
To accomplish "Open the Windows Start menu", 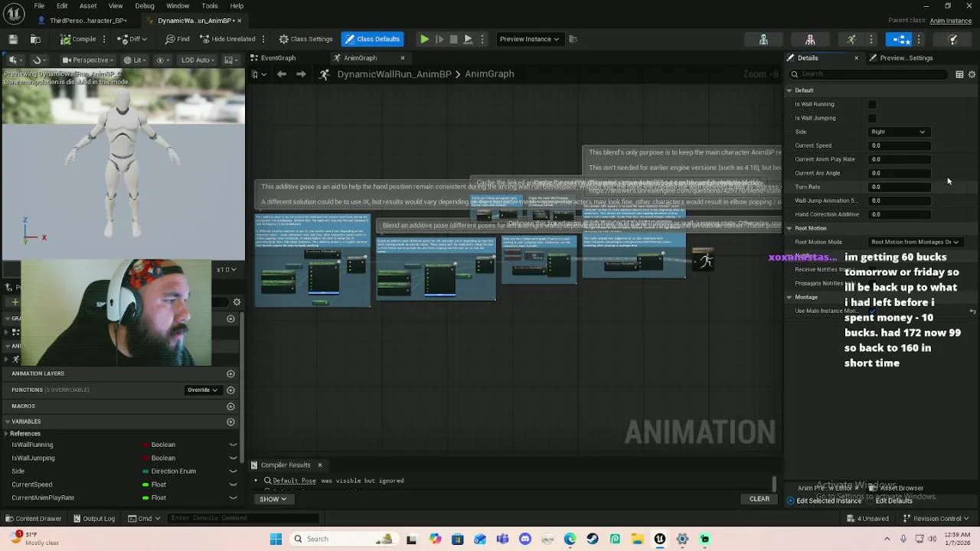I will pos(276,539).
